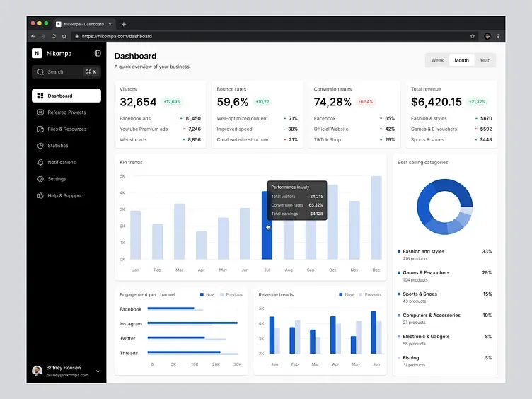
Task: Click the Files & Resources icon
Action: coord(40,129)
